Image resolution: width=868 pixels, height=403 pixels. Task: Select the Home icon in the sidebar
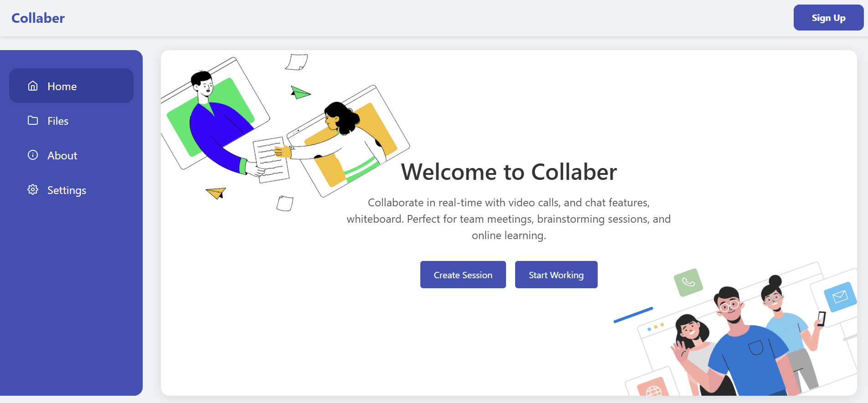pyautogui.click(x=32, y=86)
